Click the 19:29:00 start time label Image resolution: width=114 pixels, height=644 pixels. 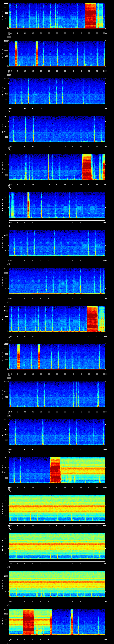(9, 298)
